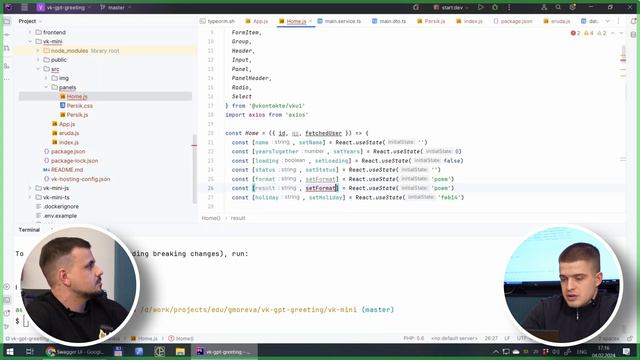
Task: Show more tool windows ellipsis
Action: [x=7, y=79]
